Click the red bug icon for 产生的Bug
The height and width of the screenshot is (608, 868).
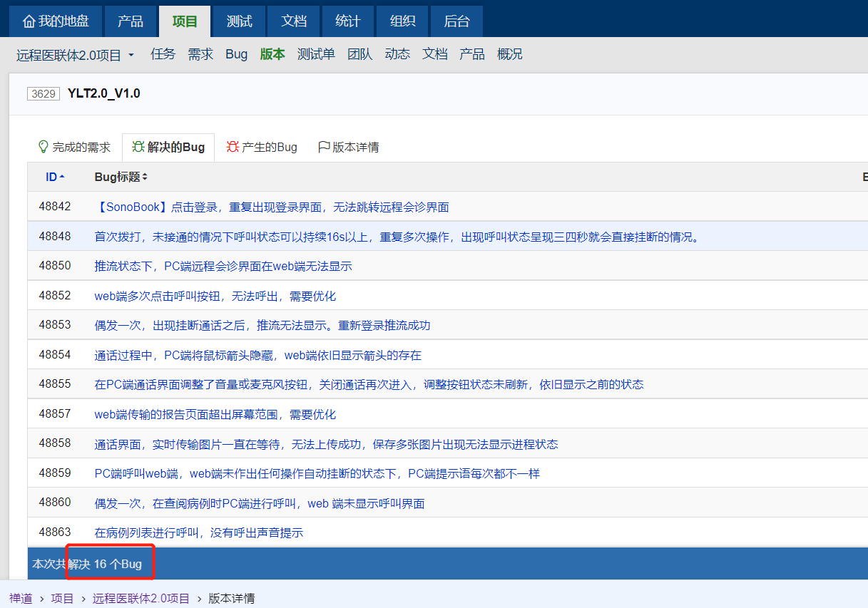233,147
